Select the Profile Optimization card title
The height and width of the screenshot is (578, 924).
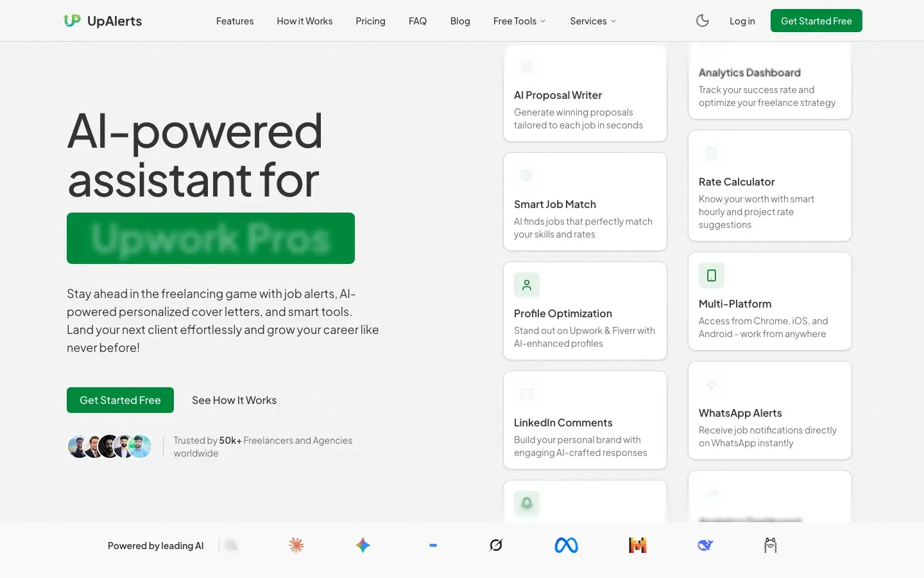point(563,313)
